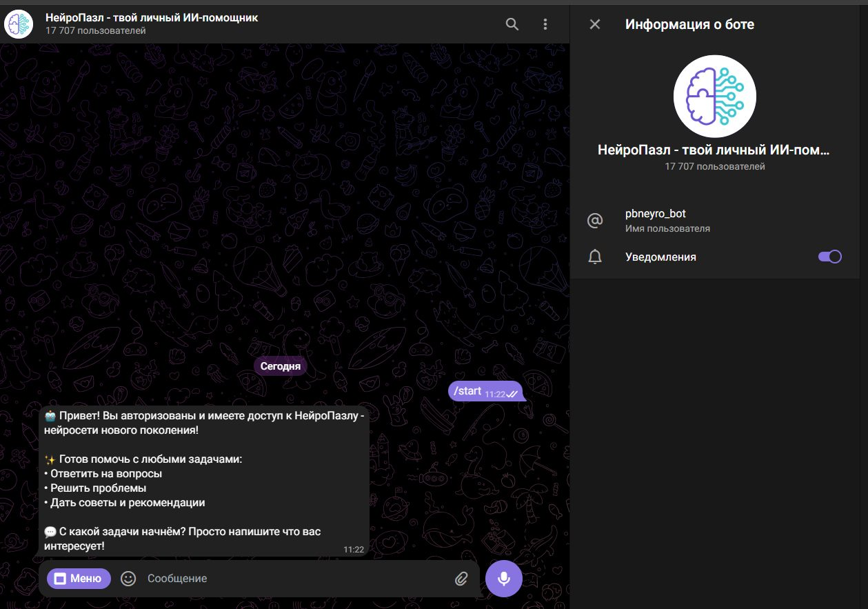This screenshot has width=868, height=609.
Task: Click the bot's Привет welcome message bubble
Action: point(204,481)
